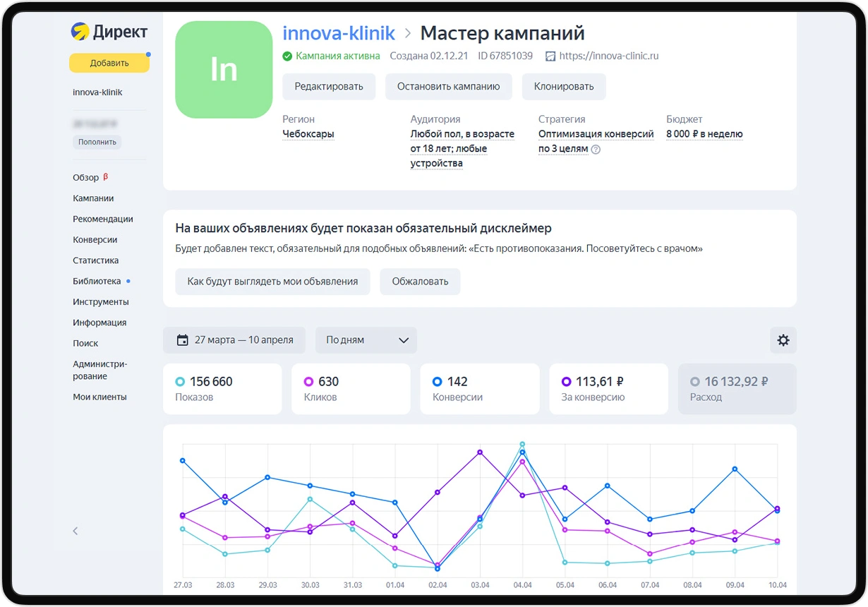Image resolution: width=868 pixels, height=607 pixels.
Task: Click calendar icon in date range
Action: pyautogui.click(x=182, y=340)
